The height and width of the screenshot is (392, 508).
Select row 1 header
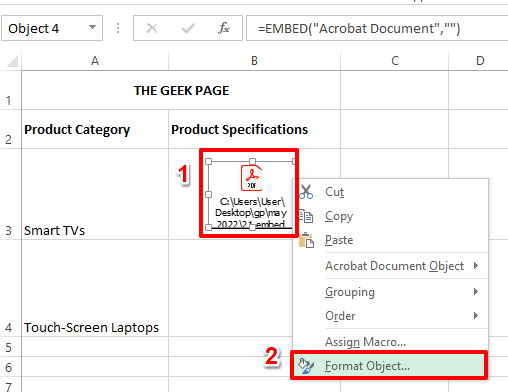click(11, 90)
